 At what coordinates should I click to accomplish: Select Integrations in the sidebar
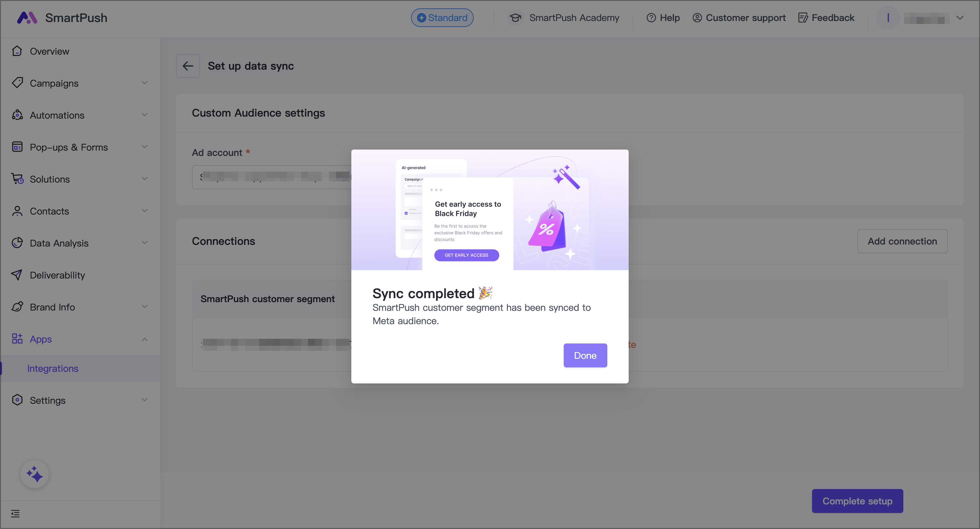tap(53, 368)
